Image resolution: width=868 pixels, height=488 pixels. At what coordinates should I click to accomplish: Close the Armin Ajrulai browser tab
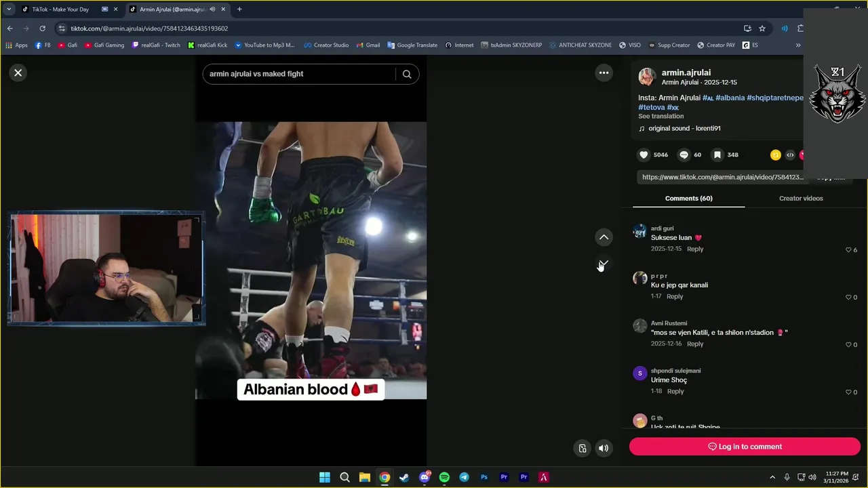click(x=223, y=9)
